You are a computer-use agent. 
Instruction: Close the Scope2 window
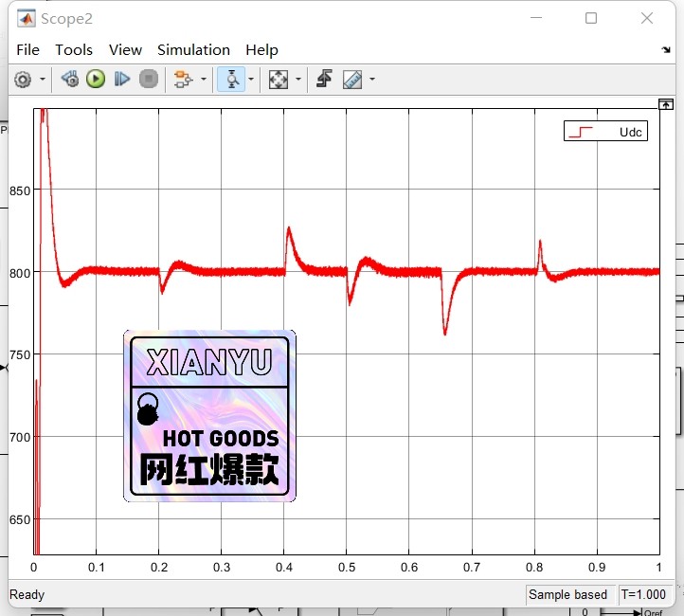click(x=647, y=18)
